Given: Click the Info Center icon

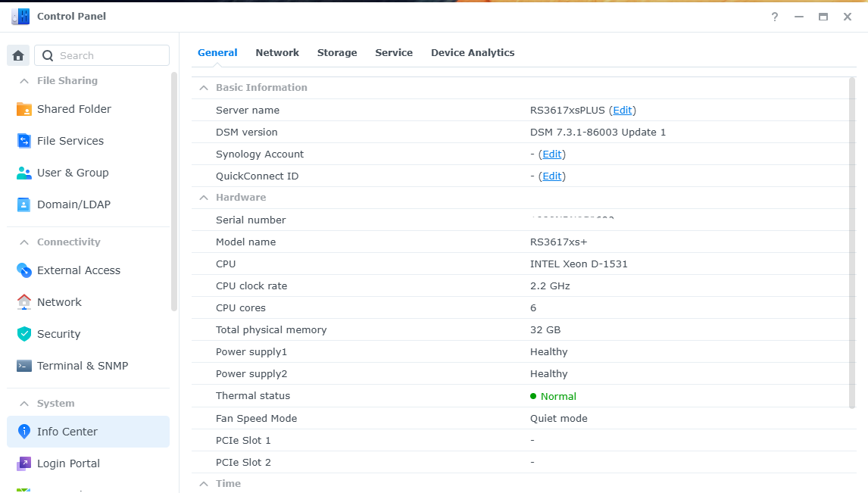Looking at the screenshot, I should coord(23,432).
